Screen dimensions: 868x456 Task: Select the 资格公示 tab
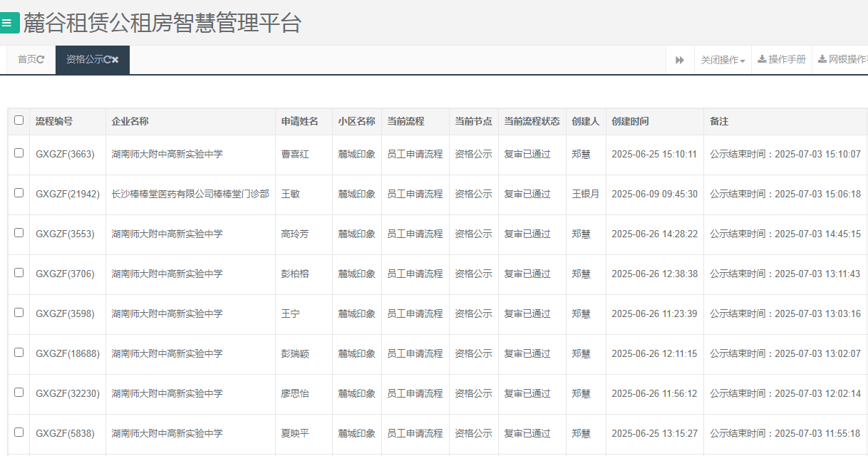point(84,60)
